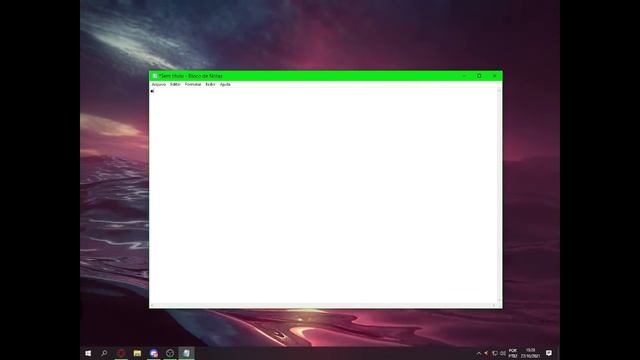Open the taskbar search icon

[104, 353]
